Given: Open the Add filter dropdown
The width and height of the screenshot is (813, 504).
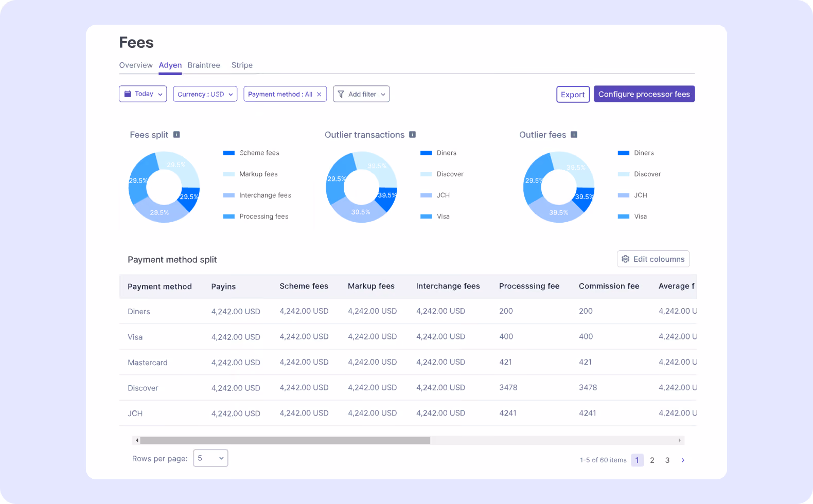Looking at the screenshot, I should tap(361, 94).
